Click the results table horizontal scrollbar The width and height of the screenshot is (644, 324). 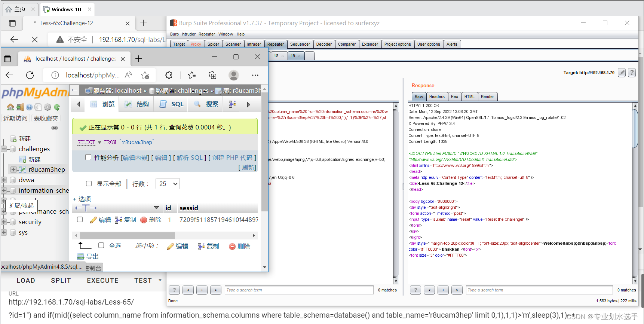point(127,235)
